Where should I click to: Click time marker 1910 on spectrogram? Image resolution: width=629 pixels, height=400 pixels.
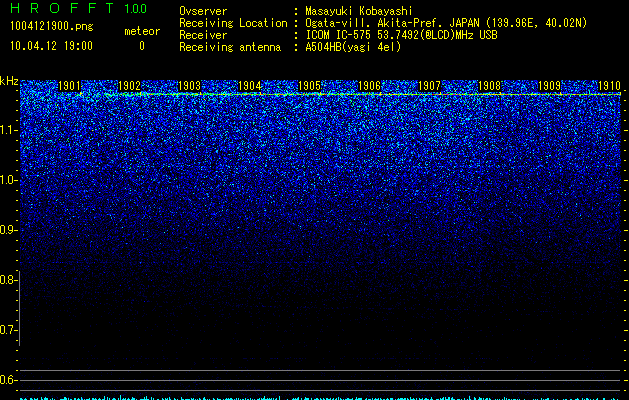coord(609,86)
